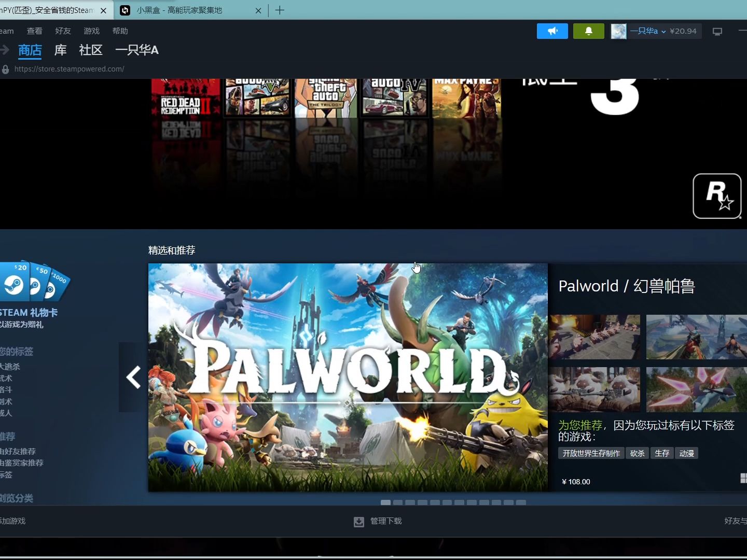Open the Grand Theft Auto V cover

[x=258, y=97]
